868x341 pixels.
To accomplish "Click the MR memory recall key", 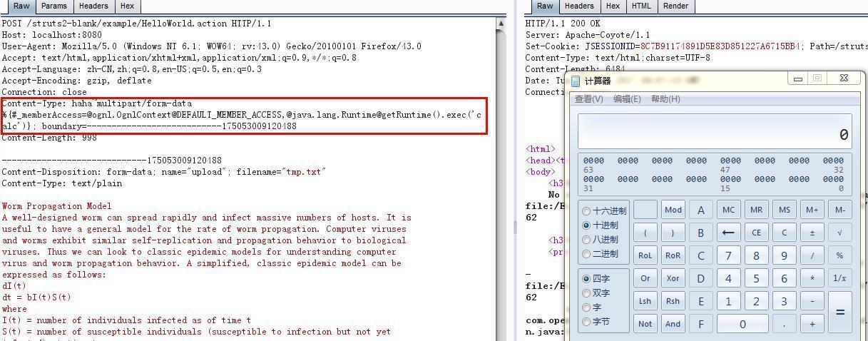I will click(756, 210).
